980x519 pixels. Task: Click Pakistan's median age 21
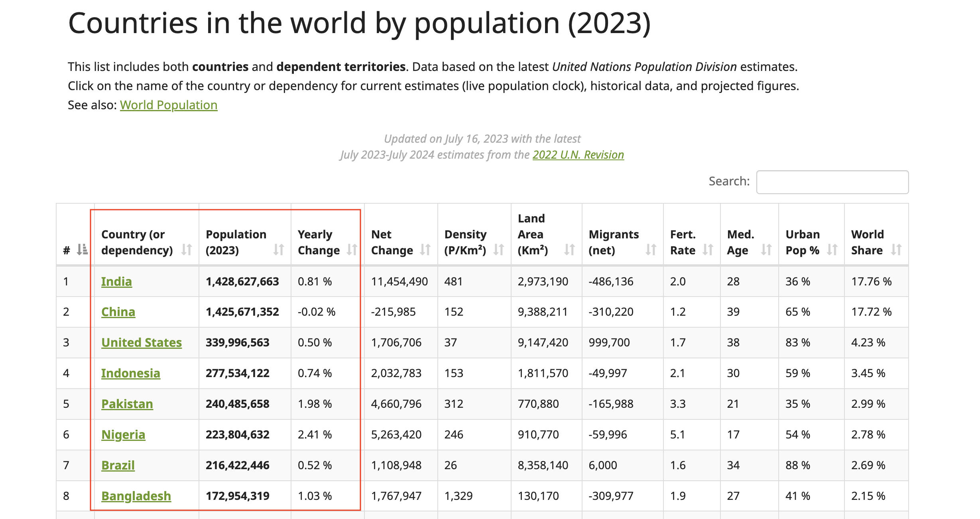(x=733, y=404)
